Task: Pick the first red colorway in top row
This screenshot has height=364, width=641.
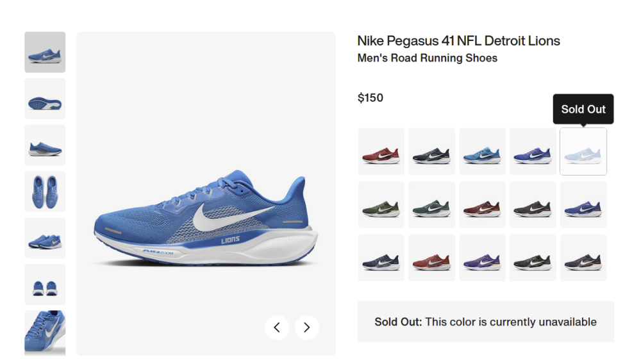Action: point(381,151)
